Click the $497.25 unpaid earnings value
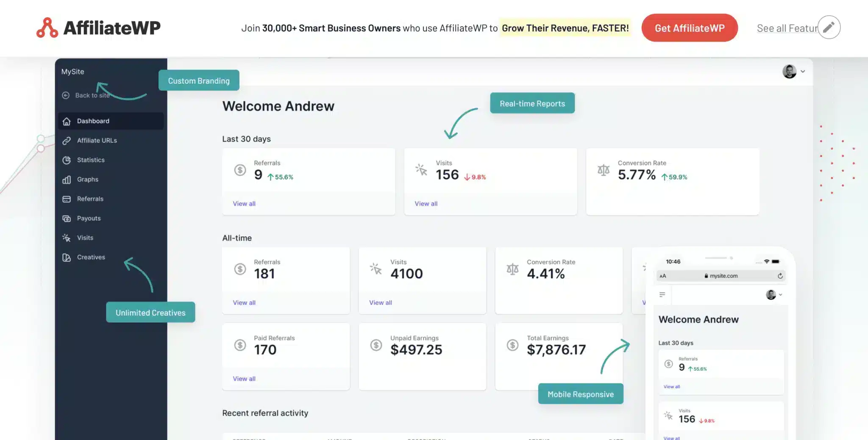Screen dimensions: 868x440 416,350
